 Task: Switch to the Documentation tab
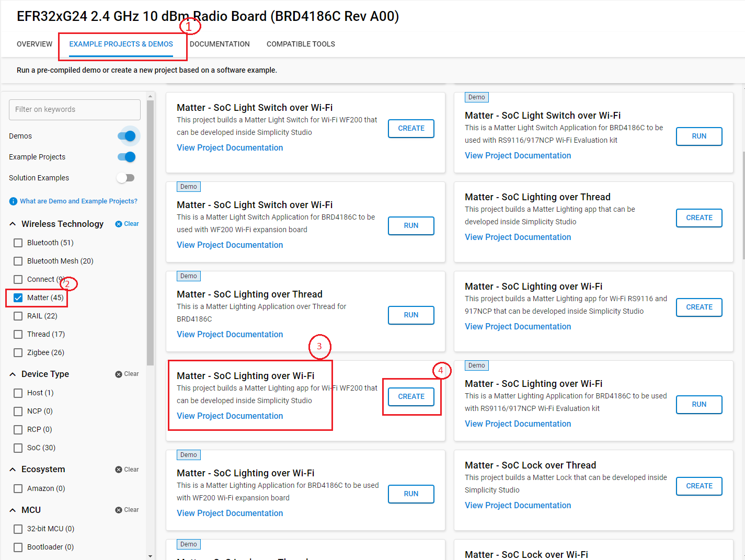pos(220,44)
